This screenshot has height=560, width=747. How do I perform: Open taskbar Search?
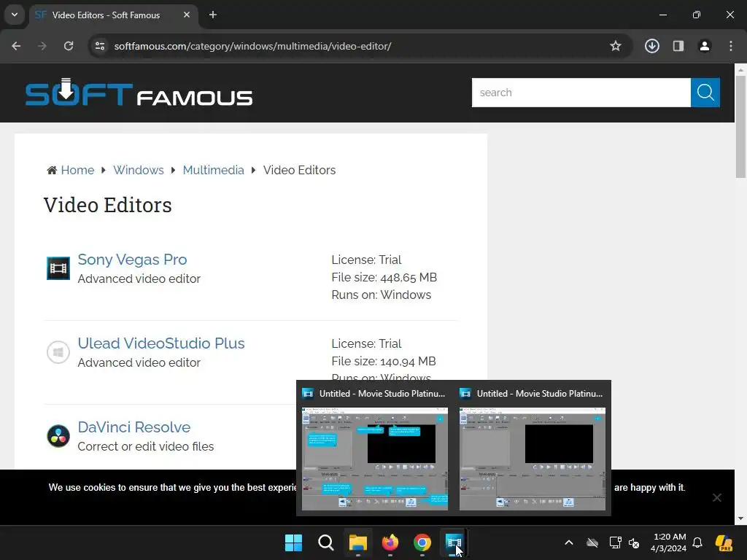[x=326, y=542]
